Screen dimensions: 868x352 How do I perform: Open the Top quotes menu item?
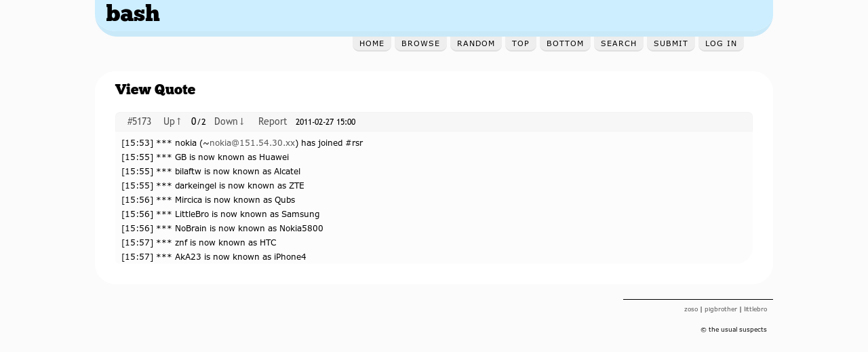(x=521, y=43)
